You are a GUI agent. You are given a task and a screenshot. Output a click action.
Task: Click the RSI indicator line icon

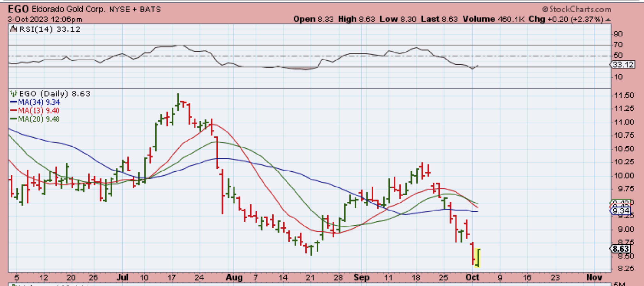pos(13,29)
